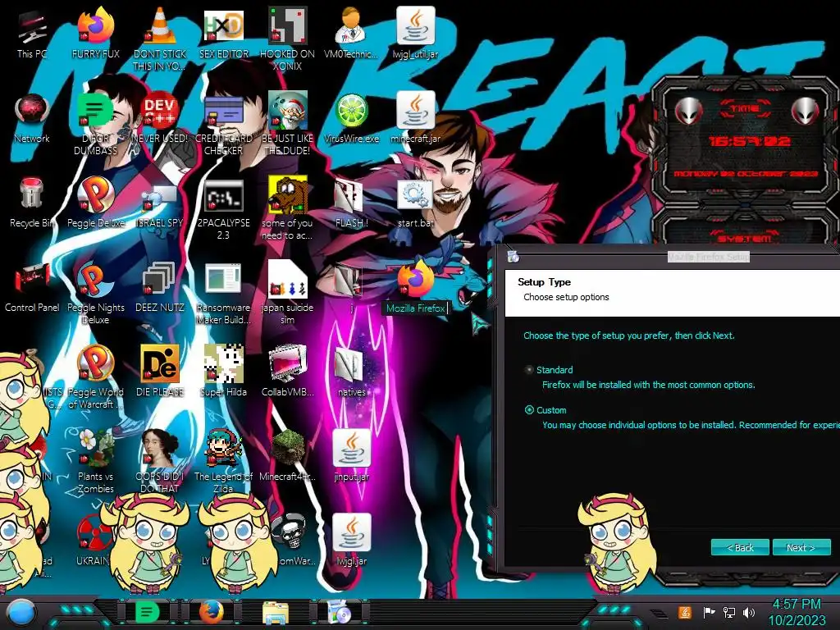The image size is (840, 630).
Task: Open the Minecraft4Fr... grass block icon
Action: (288, 449)
